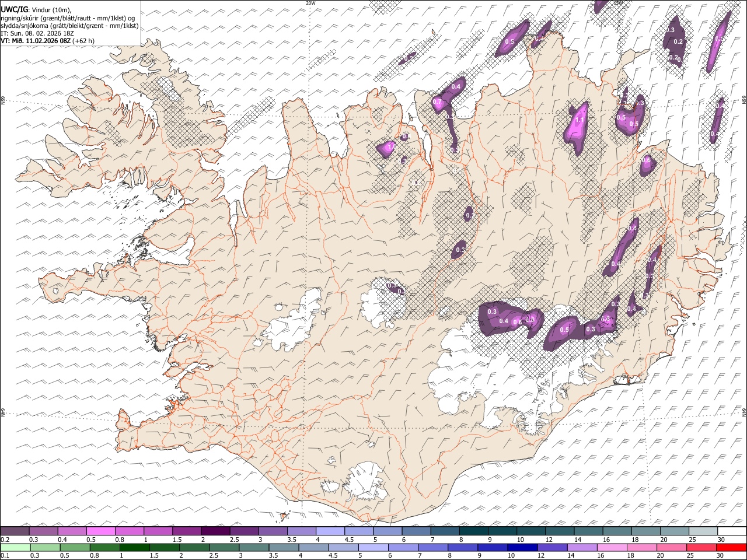Pick the deep navy blue swatch in lower legend
This screenshot has height=560, width=747.
[522, 547]
